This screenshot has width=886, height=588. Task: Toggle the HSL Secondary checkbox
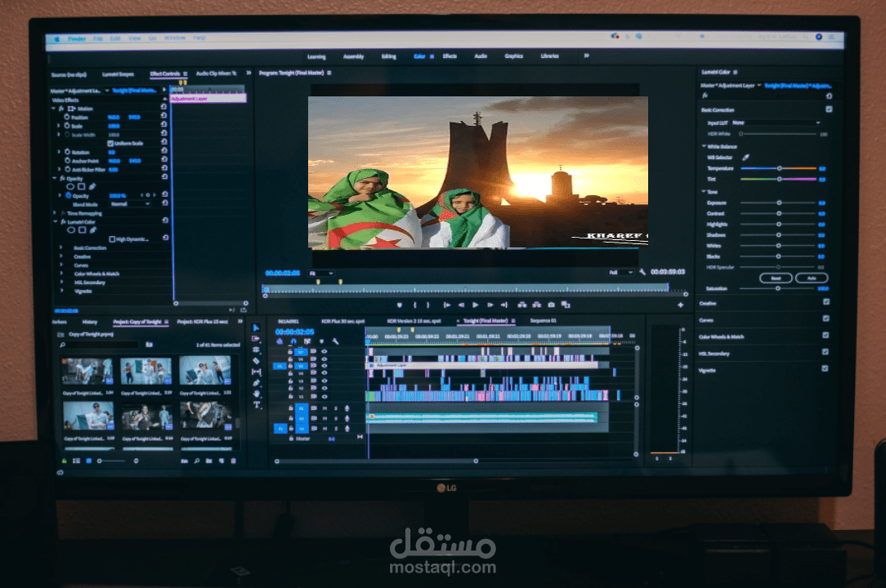[826, 352]
